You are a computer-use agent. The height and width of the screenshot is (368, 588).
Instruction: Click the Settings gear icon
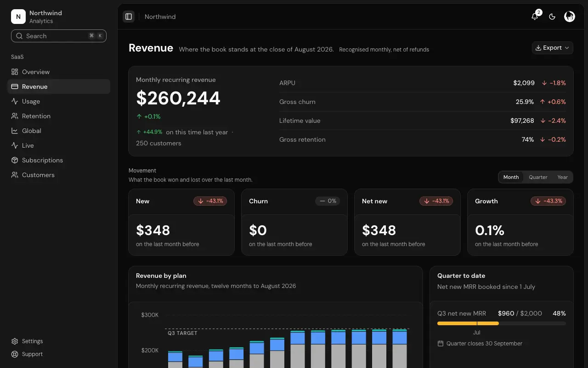[x=15, y=341]
